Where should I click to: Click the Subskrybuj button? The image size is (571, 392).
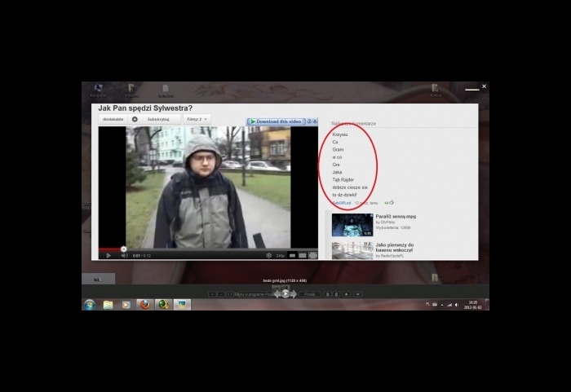[x=148, y=119]
